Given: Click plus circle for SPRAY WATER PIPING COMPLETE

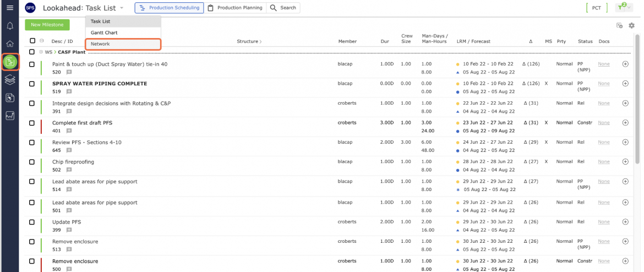Looking at the screenshot, I should click(625, 83).
